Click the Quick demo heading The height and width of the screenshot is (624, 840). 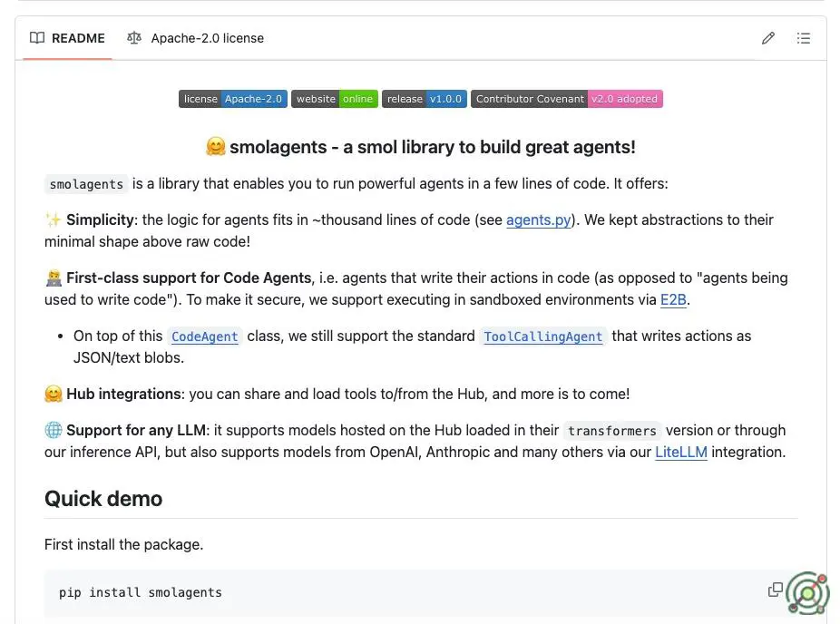(103, 499)
